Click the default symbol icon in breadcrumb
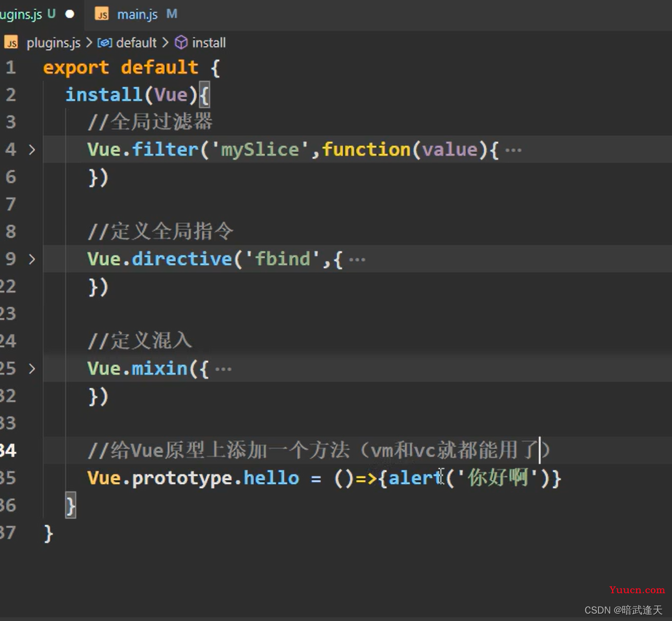 (105, 43)
